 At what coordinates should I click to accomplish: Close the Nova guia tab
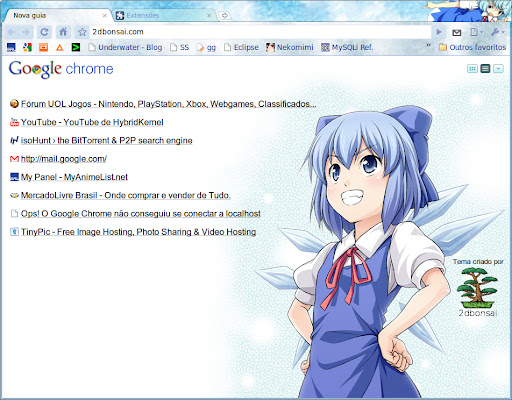[105, 16]
